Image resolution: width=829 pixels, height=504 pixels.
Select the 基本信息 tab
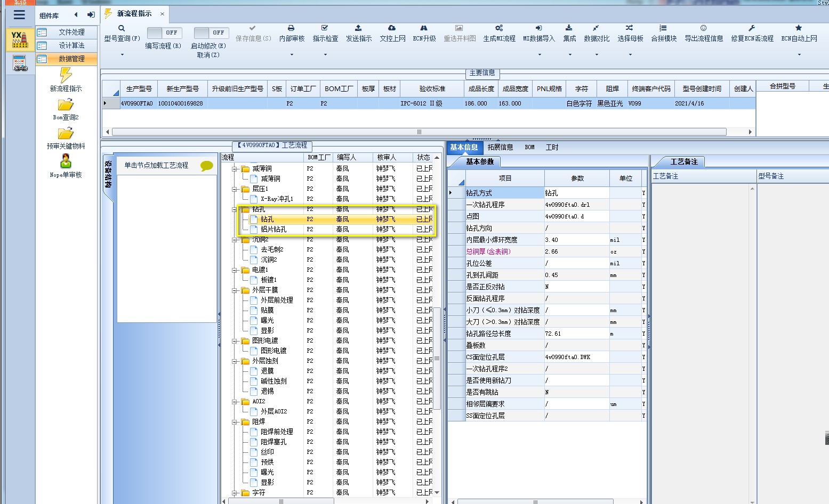click(464, 148)
